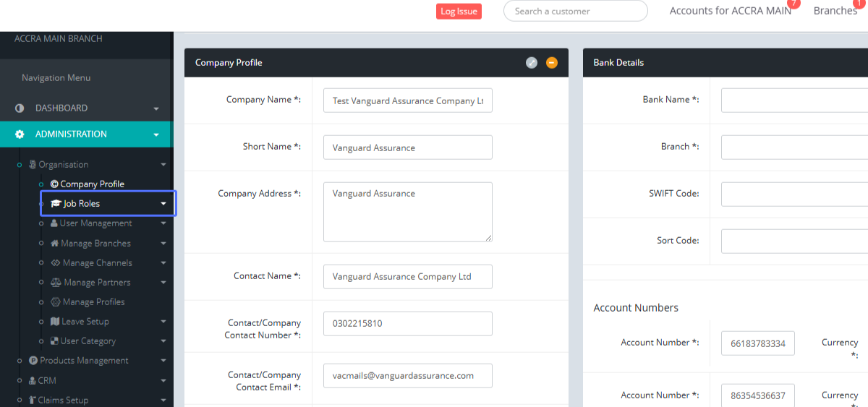The width and height of the screenshot is (868, 407).
Task: Click the Job Roles graduation cap icon
Action: (x=56, y=204)
